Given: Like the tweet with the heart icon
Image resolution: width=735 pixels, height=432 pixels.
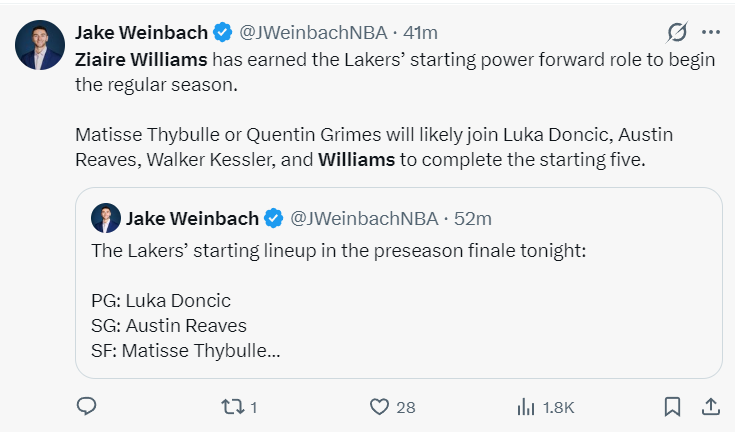Looking at the screenshot, I should click(379, 407).
